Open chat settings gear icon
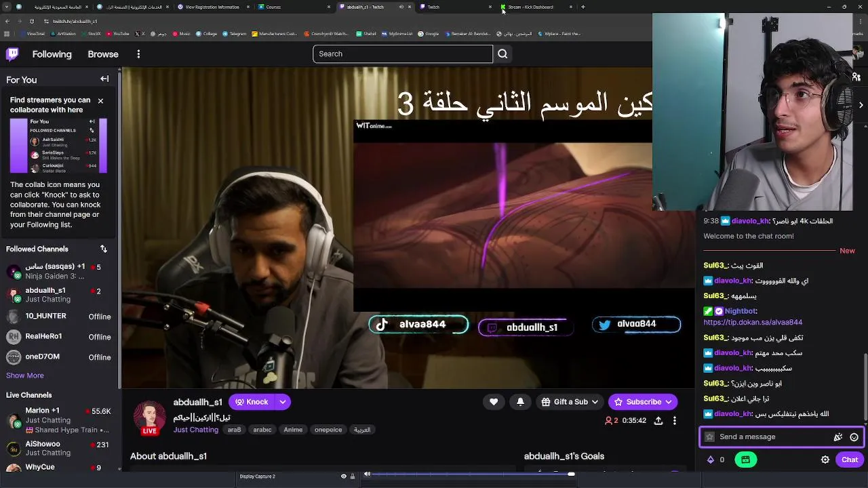The height and width of the screenshot is (488, 868). [x=825, y=460]
